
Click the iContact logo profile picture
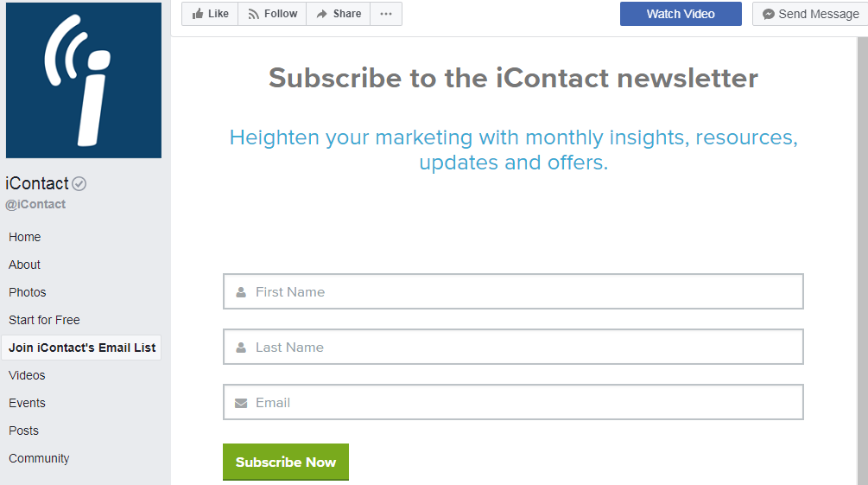pos(84,80)
